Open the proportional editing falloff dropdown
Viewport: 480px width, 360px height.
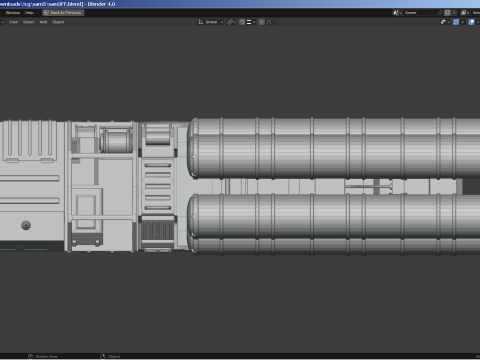(270, 22)
